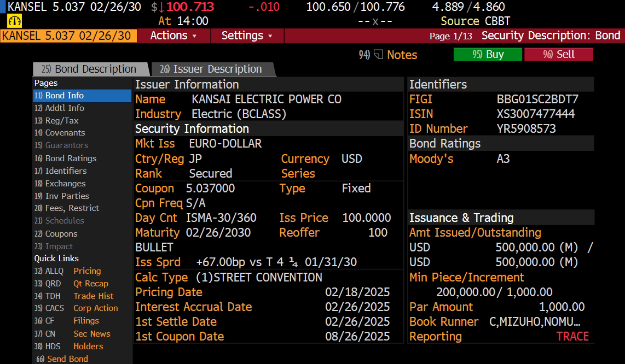Click the TRACE reporting value

572,337
